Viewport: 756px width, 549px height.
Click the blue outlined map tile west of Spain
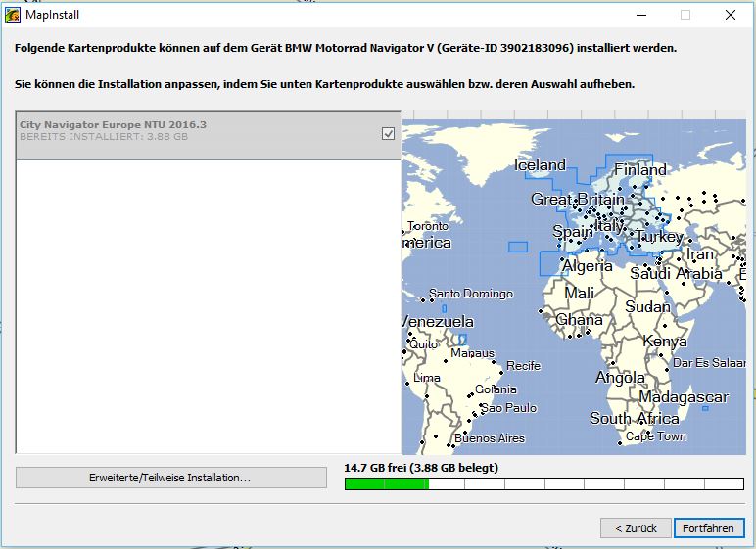click(517, 247)
